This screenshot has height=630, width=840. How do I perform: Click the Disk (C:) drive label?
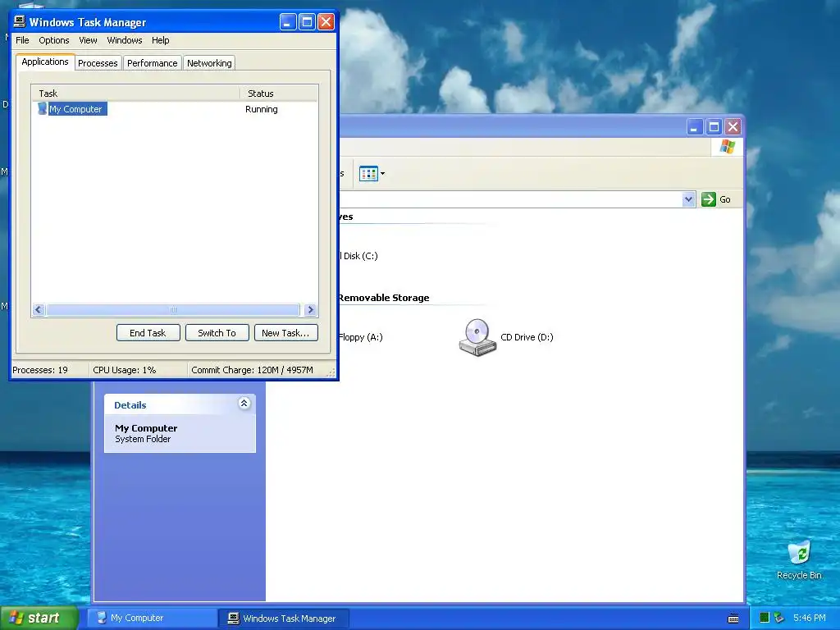(361, 256)
